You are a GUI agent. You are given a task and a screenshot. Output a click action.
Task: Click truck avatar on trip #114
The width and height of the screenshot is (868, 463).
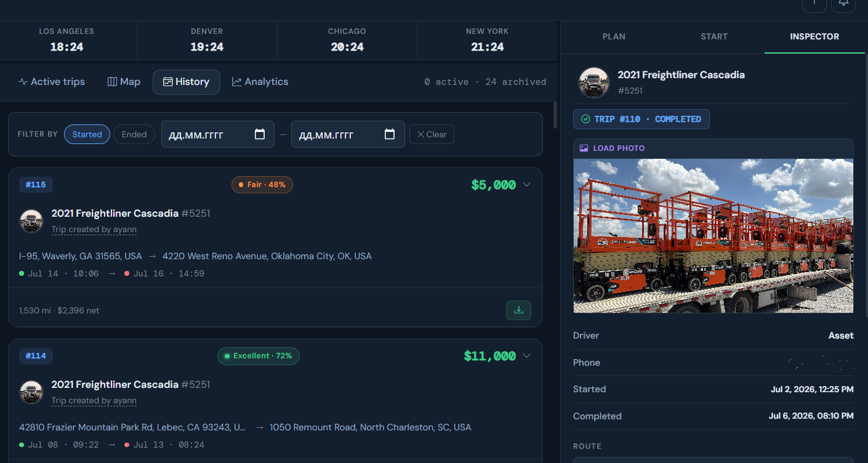(x=31, y=392)
